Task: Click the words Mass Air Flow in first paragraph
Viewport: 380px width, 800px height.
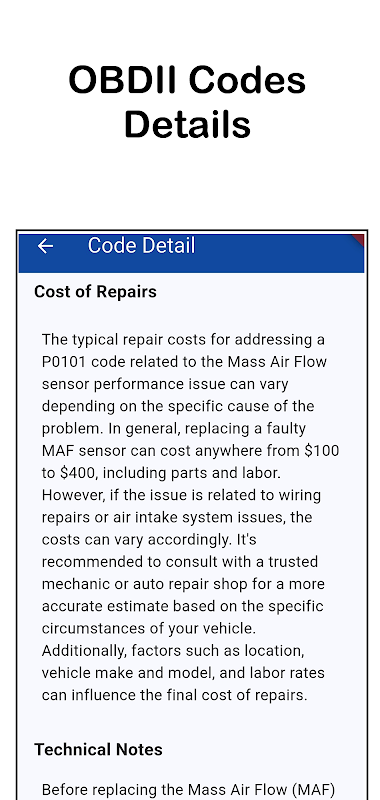Action: pyautogui.click(x=277, y=362)
